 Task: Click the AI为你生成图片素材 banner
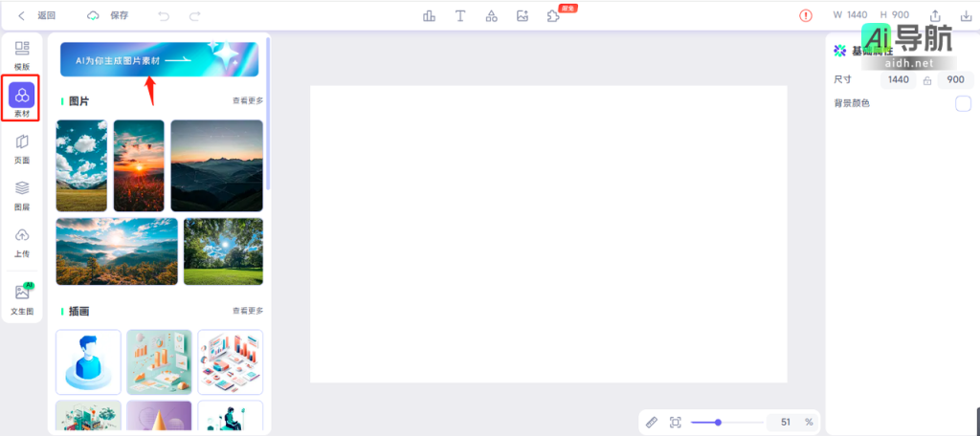tap(159, 59)
